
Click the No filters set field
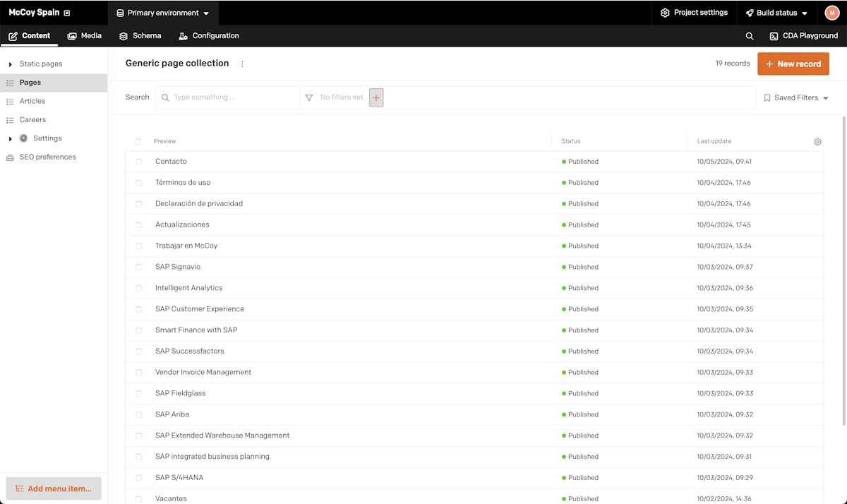point(342,97)
